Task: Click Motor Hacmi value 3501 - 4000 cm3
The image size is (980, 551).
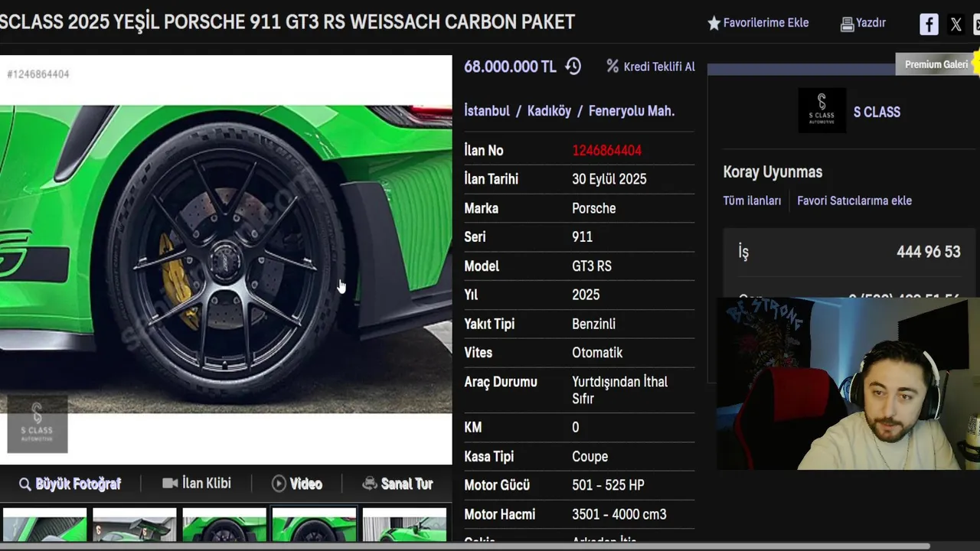Action: point(619,514)
